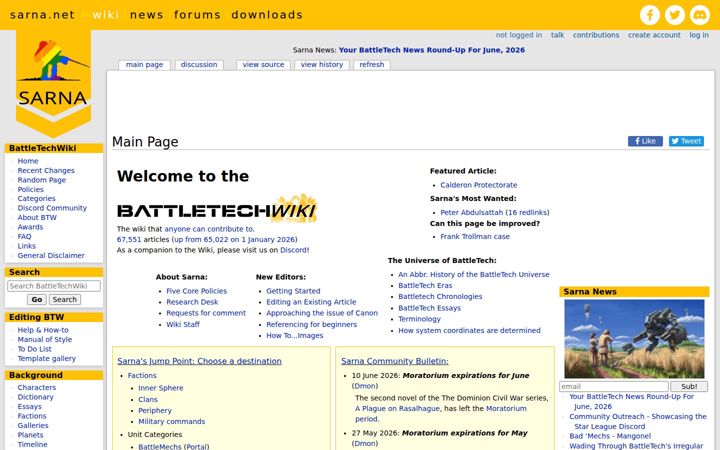Open the General Disclaimer link
This screenshot has height=450, width=720.
pyautogui.click(x=51, y=255)
